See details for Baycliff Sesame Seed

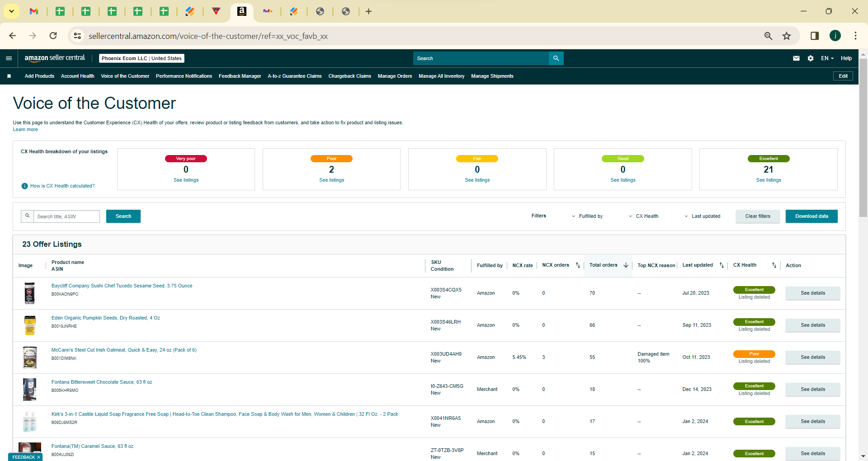(x=813, y=293)
